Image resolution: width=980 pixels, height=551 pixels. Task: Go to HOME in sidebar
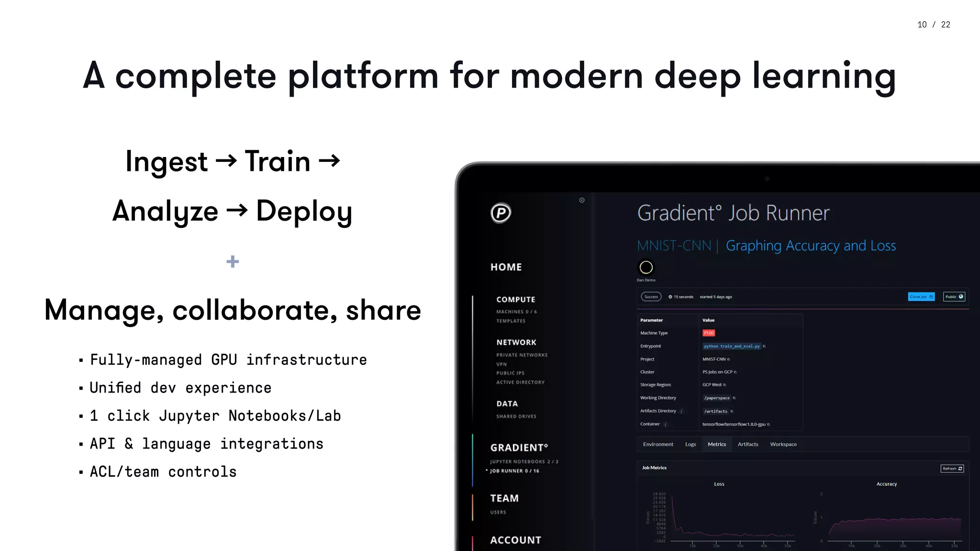click(506, 267)
